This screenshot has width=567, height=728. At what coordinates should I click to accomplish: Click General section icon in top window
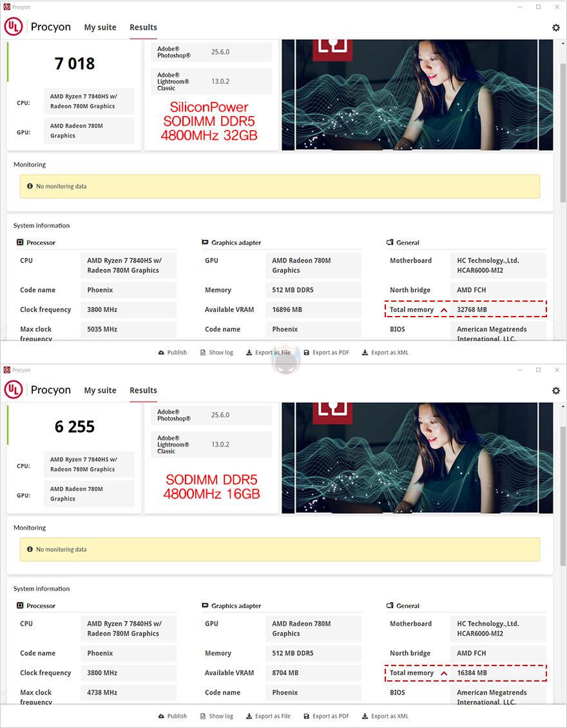coord(390,242)
